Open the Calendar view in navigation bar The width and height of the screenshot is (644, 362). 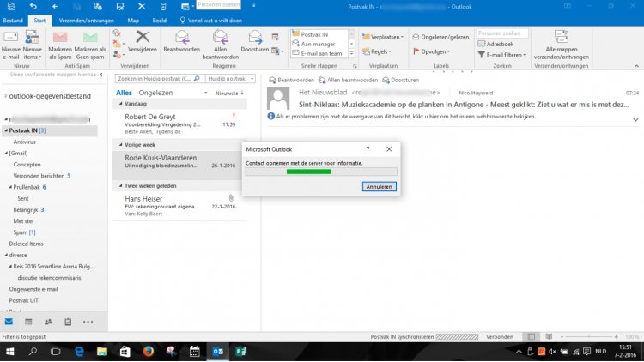point(28,322)
